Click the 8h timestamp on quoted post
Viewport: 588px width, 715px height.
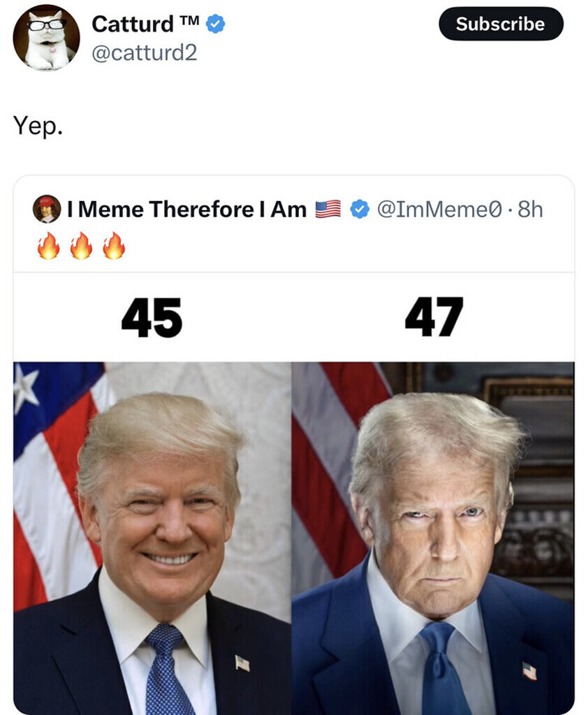(530, 209)
